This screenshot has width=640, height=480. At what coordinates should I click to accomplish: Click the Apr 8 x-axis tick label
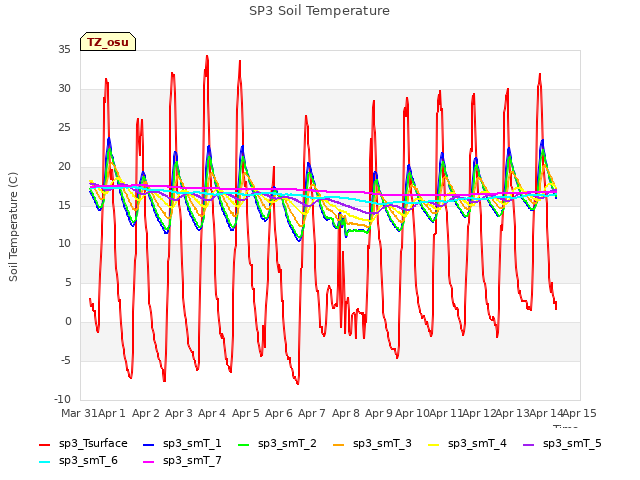click(346, 413)
